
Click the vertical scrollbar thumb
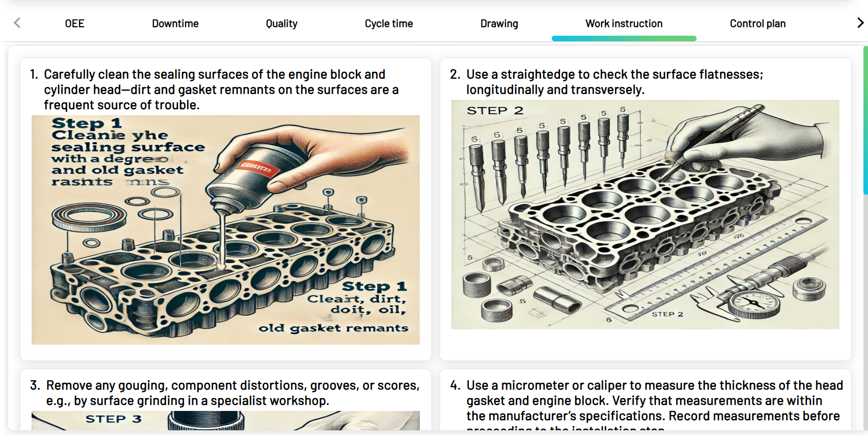(865, 120)
